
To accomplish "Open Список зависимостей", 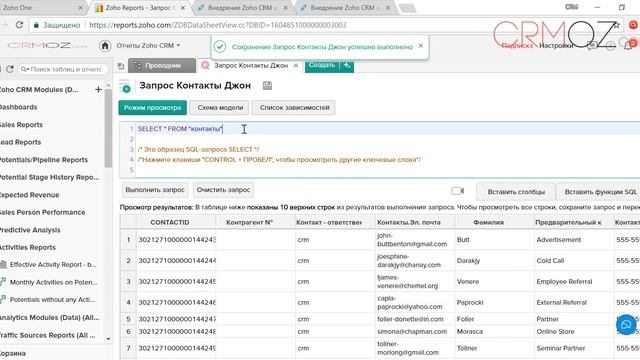I will pyautogui.click(x=294, y=108).
